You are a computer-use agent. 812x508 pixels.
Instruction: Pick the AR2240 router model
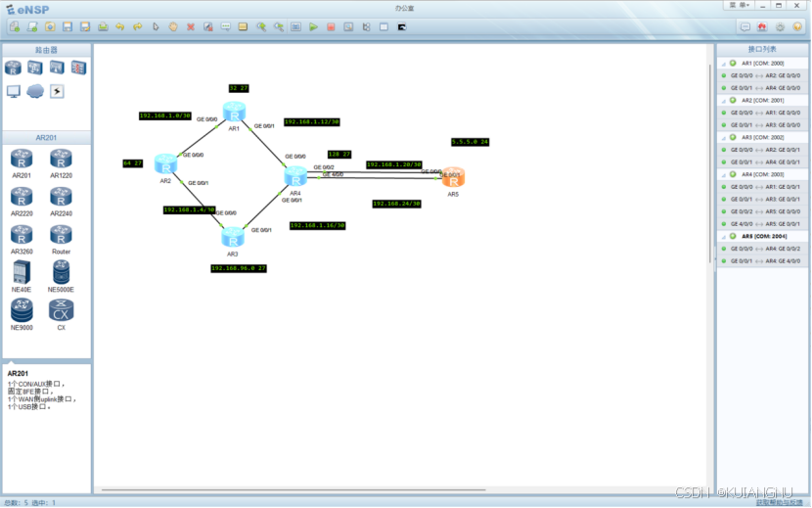61,202
